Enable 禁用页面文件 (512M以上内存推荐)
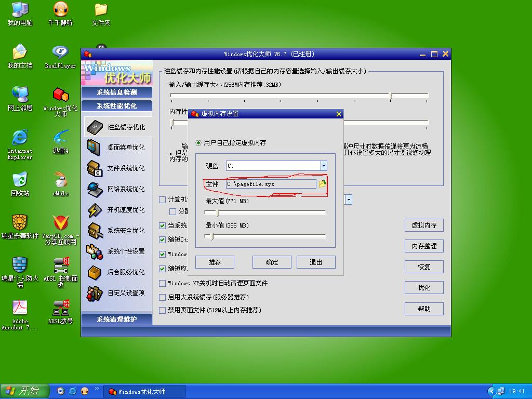The width and height of the screenshot is (532, 399). pyautogui.click(x=162, y=310)
